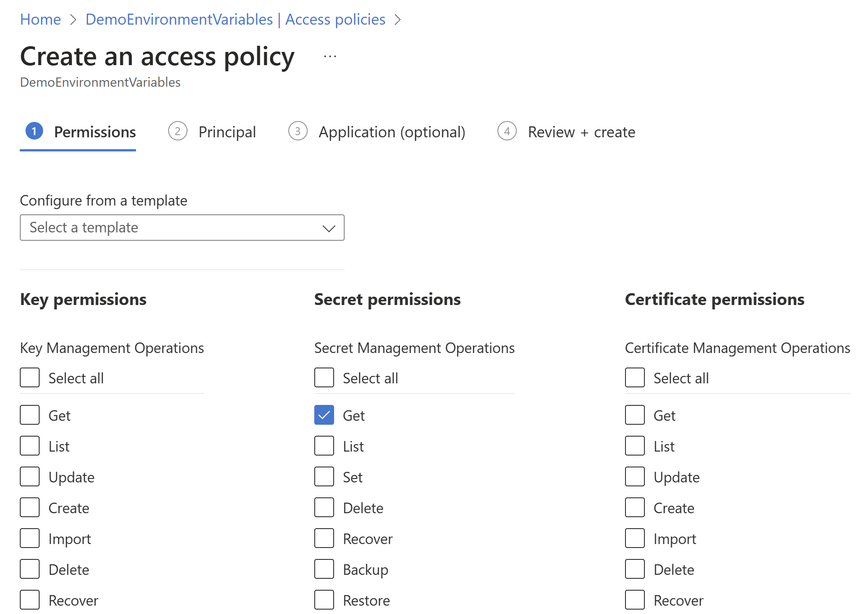Viewport: 868px width, 614px height.
Task: Check Update under Certificate permissions
Action: 635,477
